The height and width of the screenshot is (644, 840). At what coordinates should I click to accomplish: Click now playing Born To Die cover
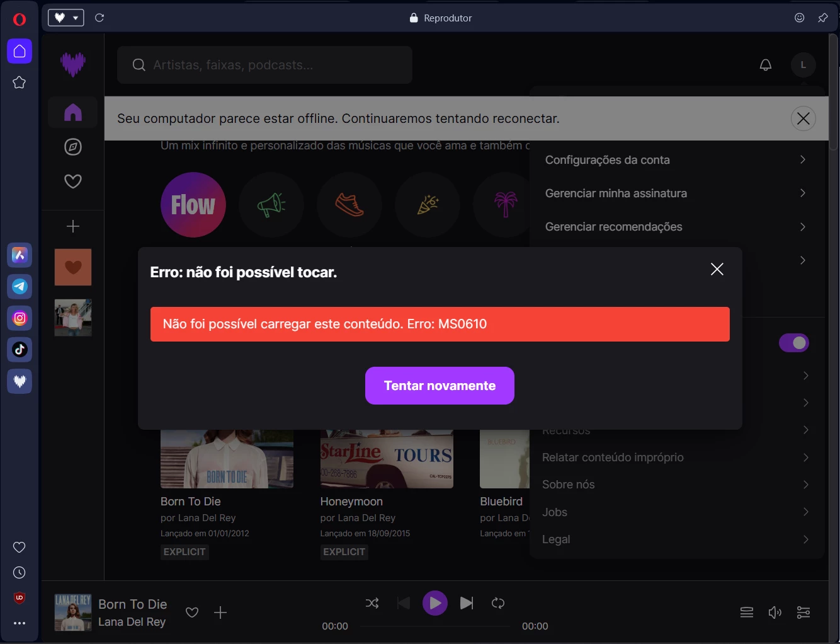[73, 612]
